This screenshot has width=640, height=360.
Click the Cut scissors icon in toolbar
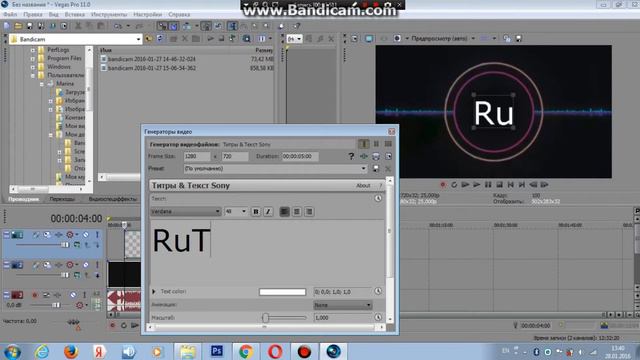(x=78, y=26)
